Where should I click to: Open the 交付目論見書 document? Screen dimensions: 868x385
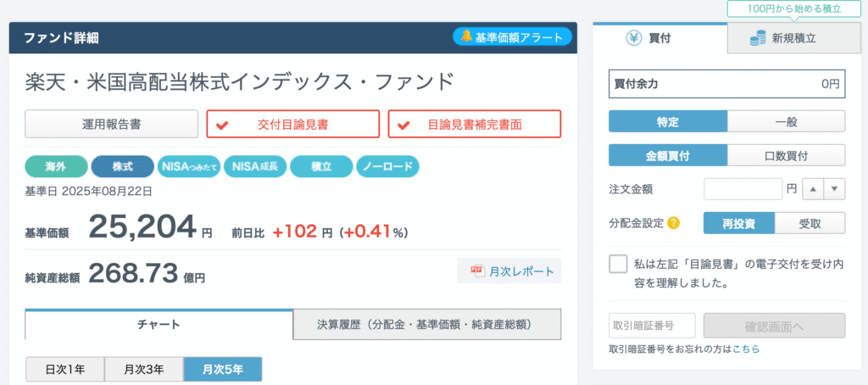coord(292,124)
